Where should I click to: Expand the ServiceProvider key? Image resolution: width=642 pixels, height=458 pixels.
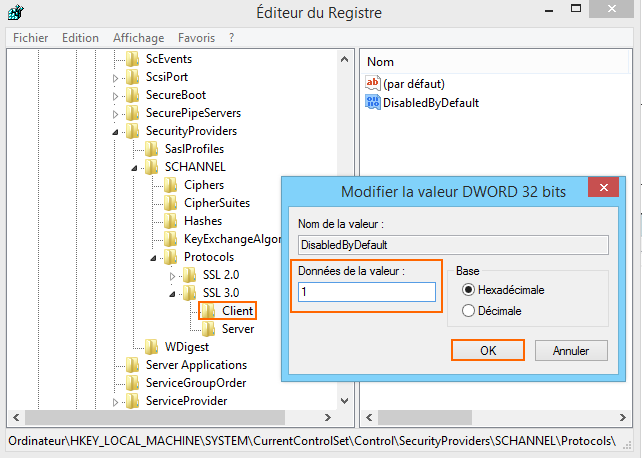[x=115, y=402]
